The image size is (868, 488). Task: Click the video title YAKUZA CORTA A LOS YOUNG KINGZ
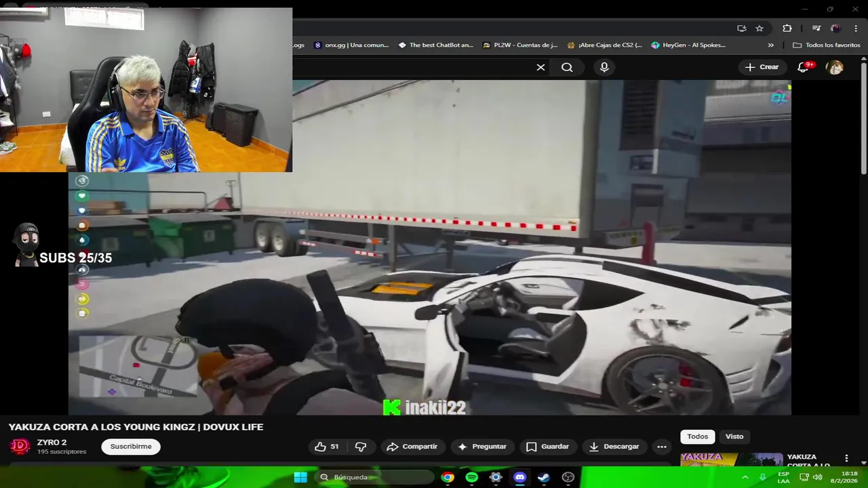click(136, 427)
